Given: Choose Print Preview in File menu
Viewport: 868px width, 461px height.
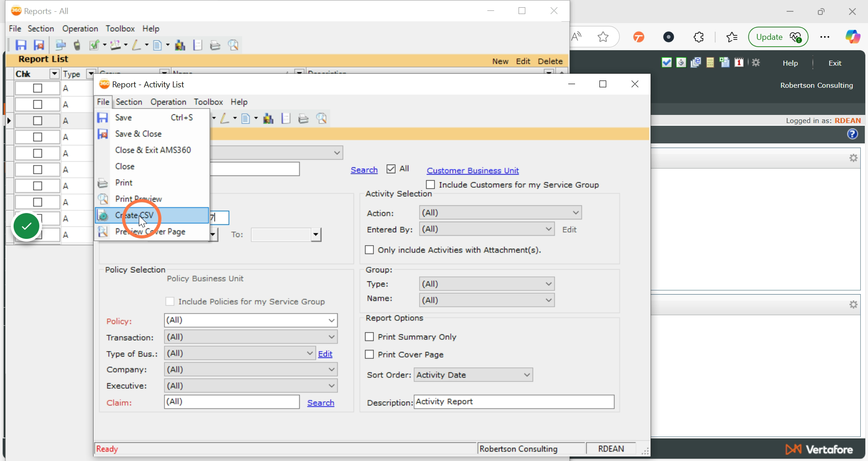Looking at the screenshot, I should click(x=152, y=199).
